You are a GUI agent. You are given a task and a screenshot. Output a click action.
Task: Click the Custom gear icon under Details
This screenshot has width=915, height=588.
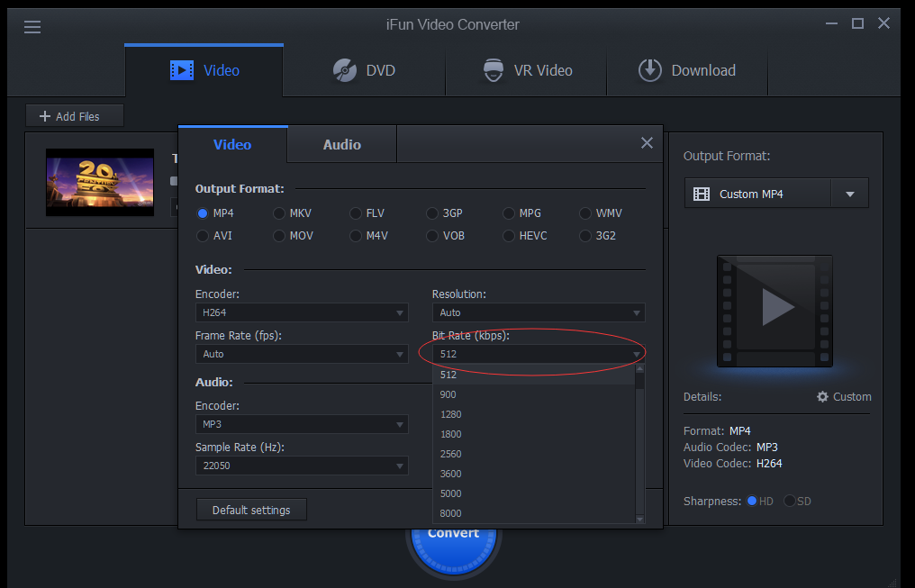coord(822,397)
